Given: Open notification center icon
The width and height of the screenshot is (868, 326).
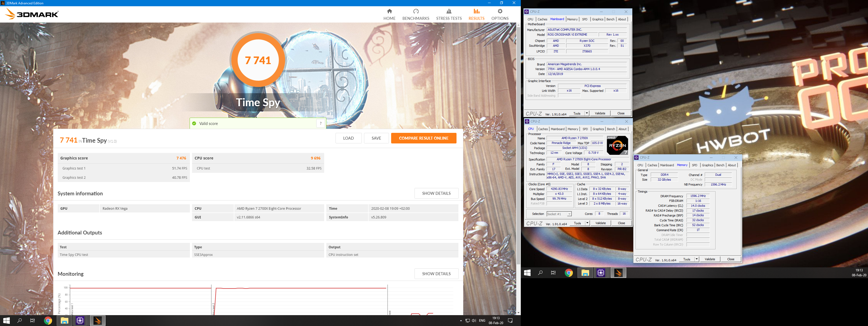Looking at the screenshot, I should (510, 321).
